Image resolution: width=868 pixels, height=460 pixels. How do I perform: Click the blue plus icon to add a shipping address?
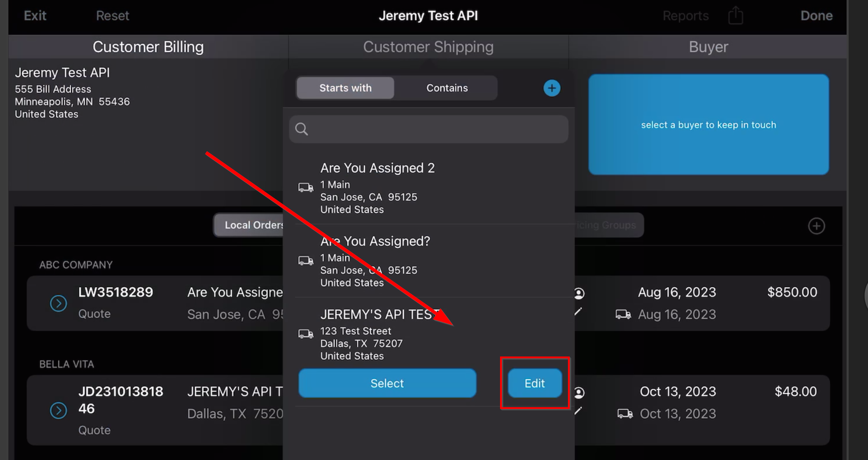point(552,88)
